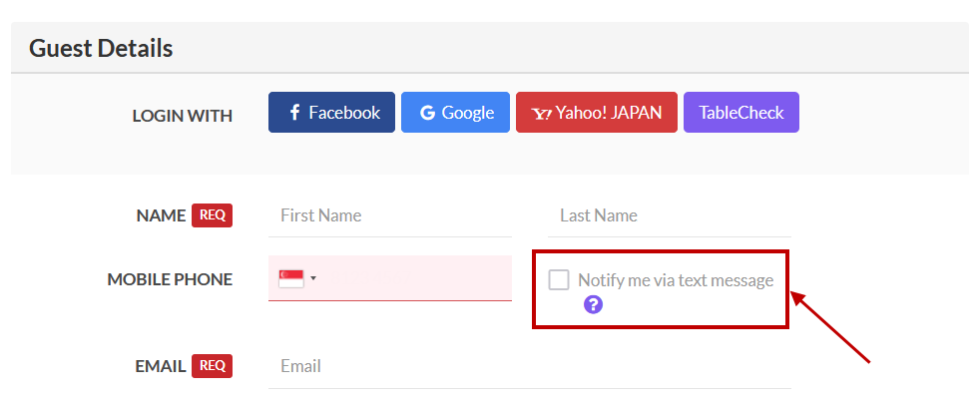Image resolution: width=980 pixels, height=410 pixels.
Task: Open the purple question mark help icon
Action: [593, 304]
